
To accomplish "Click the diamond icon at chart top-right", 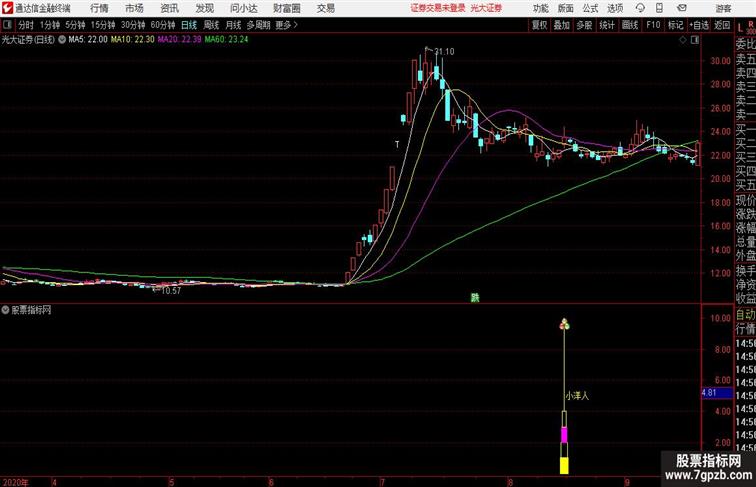I will (683, 40).
